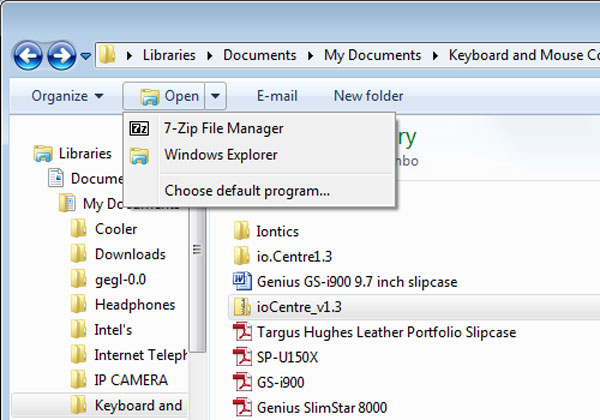Click the New folder button
This screenshot has height=420, width=600.
point(368,96)
